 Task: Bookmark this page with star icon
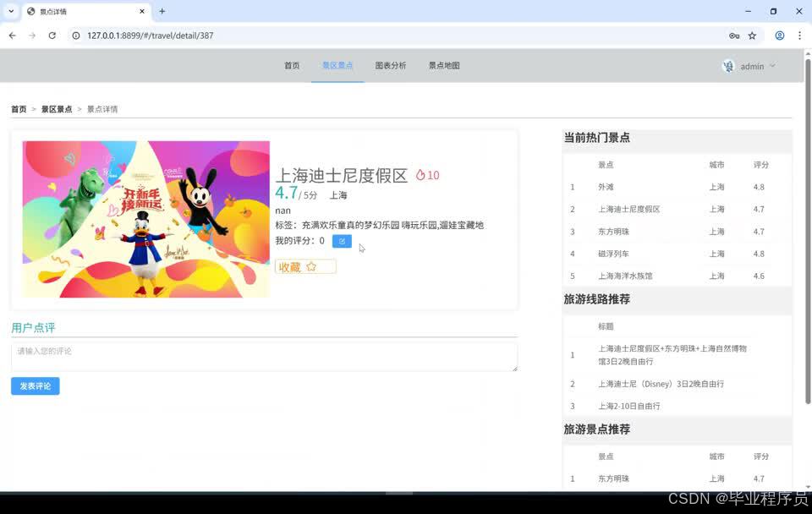tap(753, 36)
